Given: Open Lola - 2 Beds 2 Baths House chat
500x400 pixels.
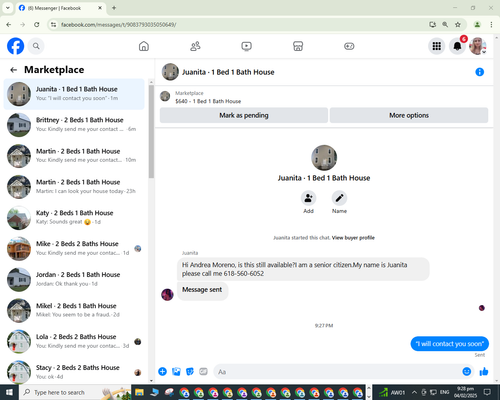Looking at the screenshot, I should click(x=74, y=341).
